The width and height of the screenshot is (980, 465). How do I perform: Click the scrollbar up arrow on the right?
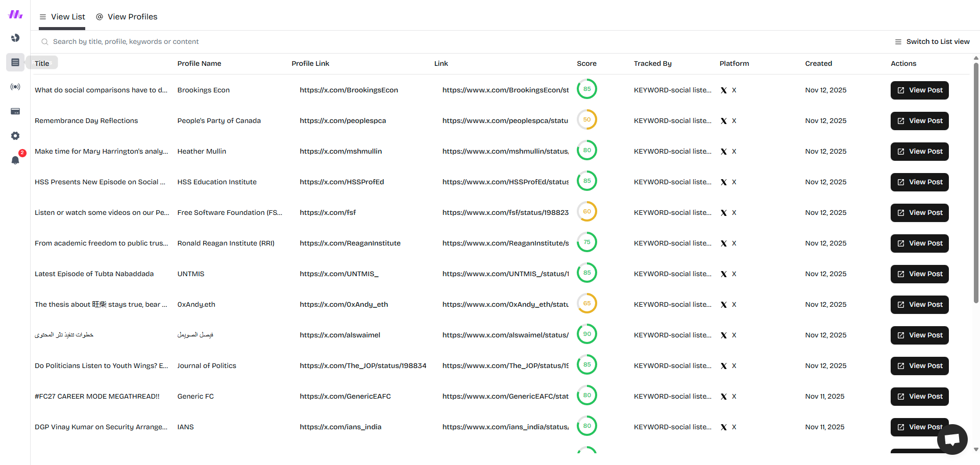click(975, 58)
